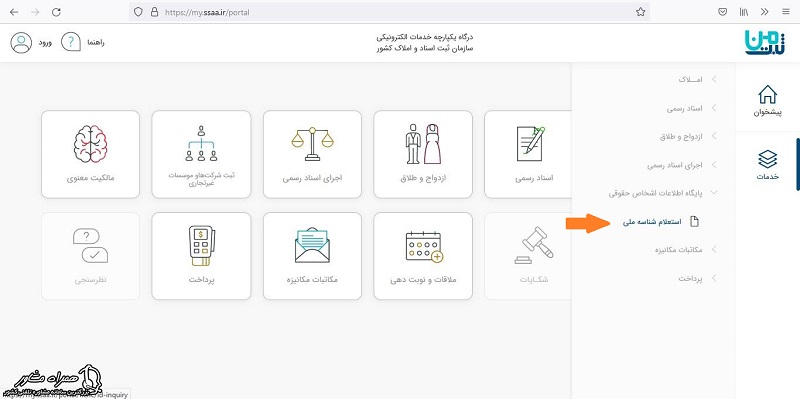The image size is (800, 399).
Task: Open مکاتبات مکانیزه envelope card
Action: [x=312, y=256]
